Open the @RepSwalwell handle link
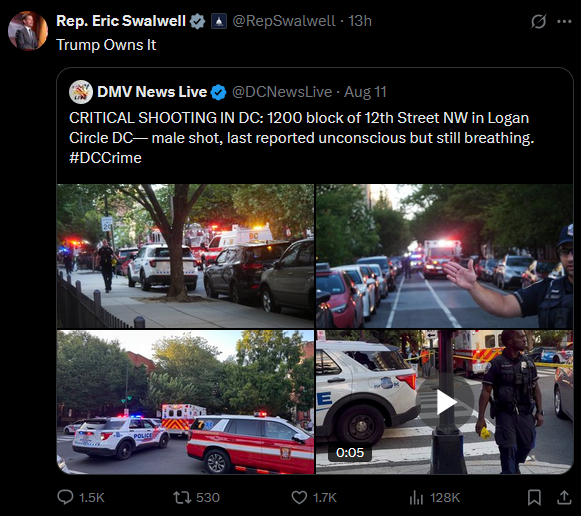This screenshot has height=516, width=581. 284,21
